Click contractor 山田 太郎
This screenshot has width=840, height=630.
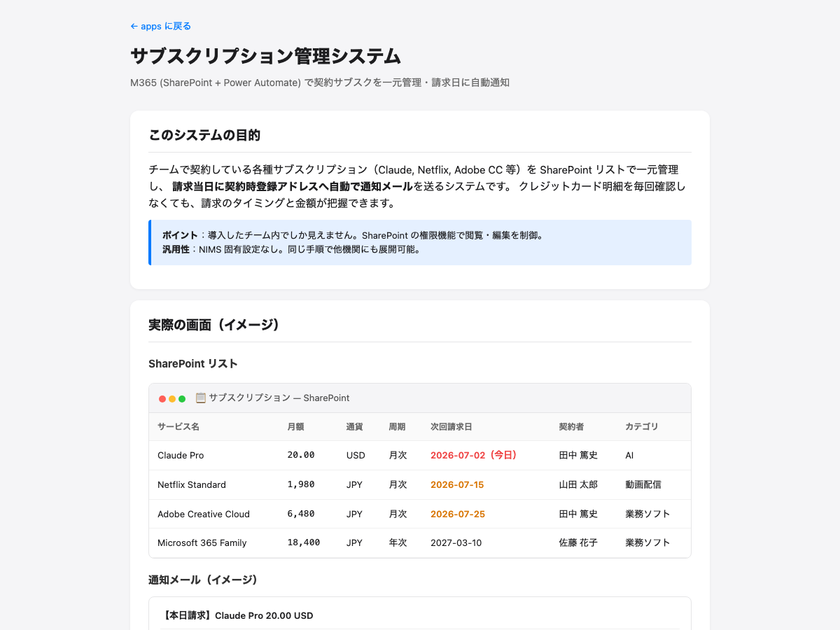578,484
